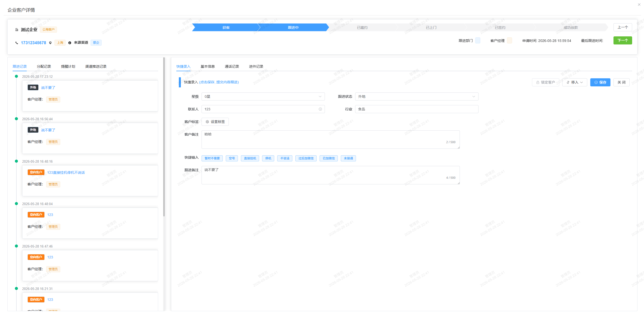644x319 pixels.
Task: Select the 已邀约 stage in the progress bar
Action: point(362,28)
